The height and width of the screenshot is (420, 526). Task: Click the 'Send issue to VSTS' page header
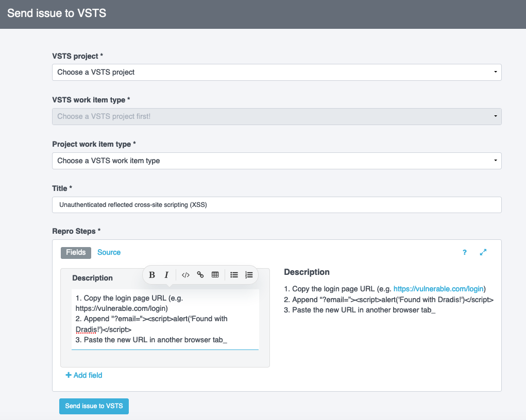point(57,13)
